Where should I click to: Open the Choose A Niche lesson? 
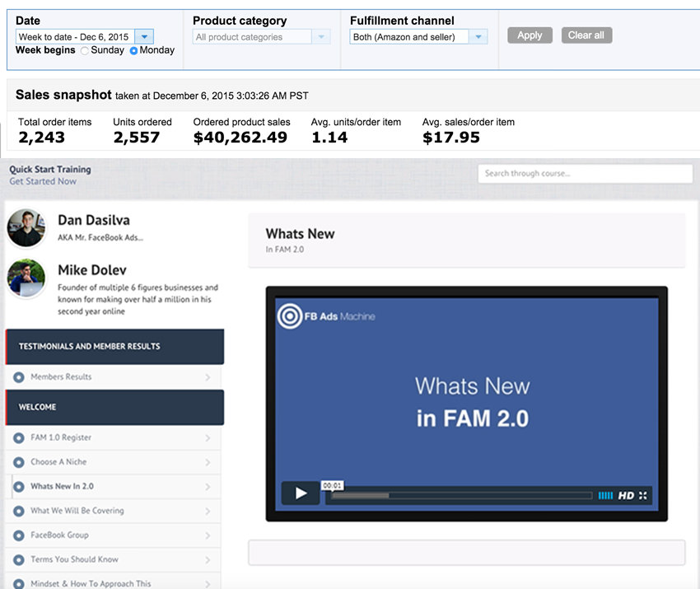[113, 462]
